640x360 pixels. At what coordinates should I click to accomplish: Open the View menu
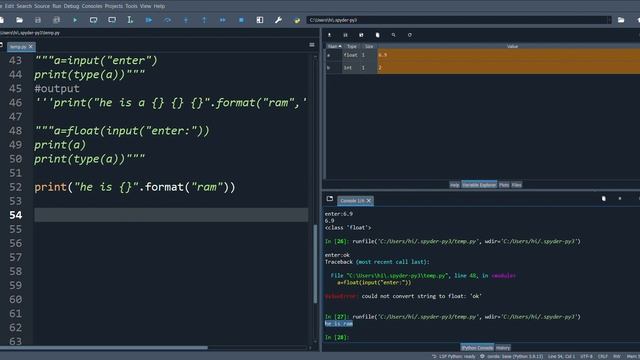[x=145, y=6]
